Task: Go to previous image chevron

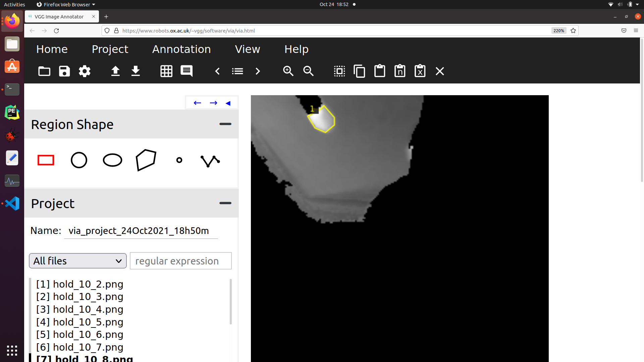Action: 217,71
